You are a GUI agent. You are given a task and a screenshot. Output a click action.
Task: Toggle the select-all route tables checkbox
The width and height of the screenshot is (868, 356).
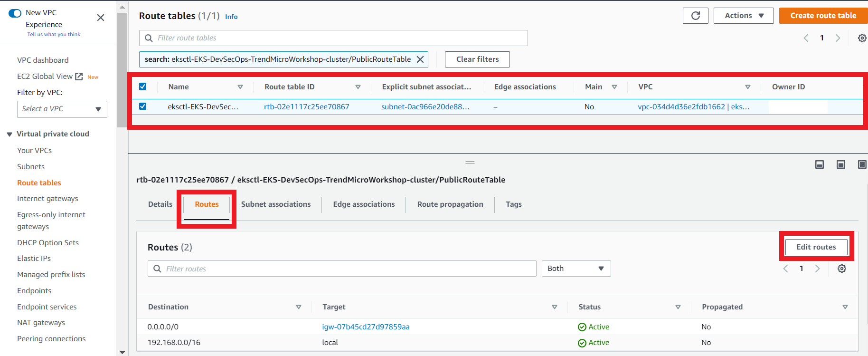pos(142,87)
